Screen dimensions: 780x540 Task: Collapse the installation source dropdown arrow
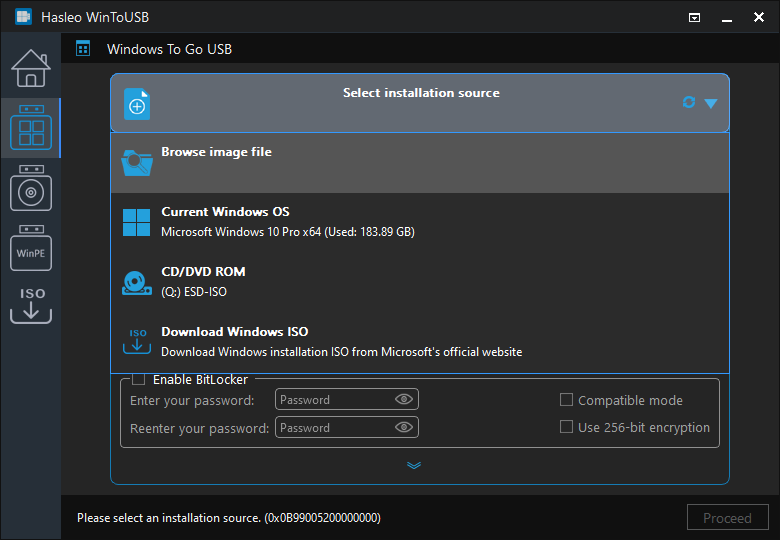711,103
